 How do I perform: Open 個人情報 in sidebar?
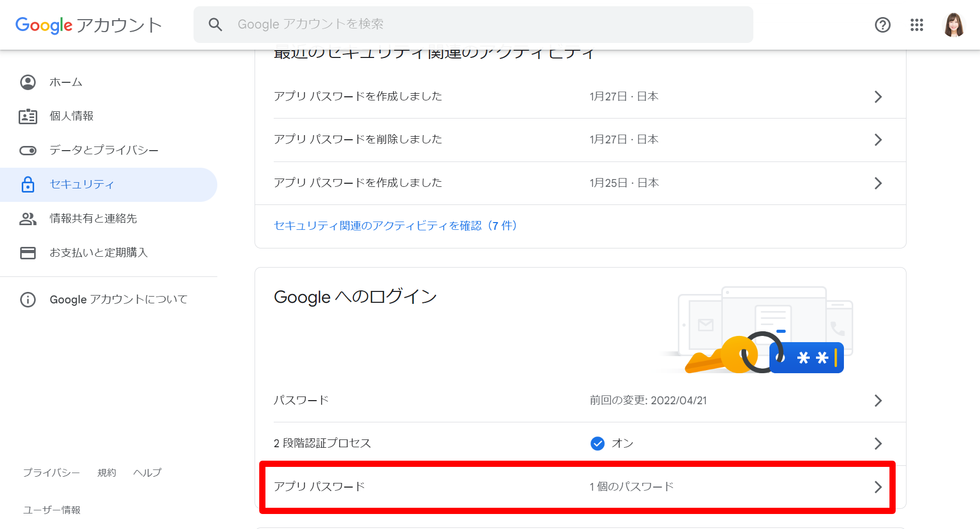click(x=109, y=116)
